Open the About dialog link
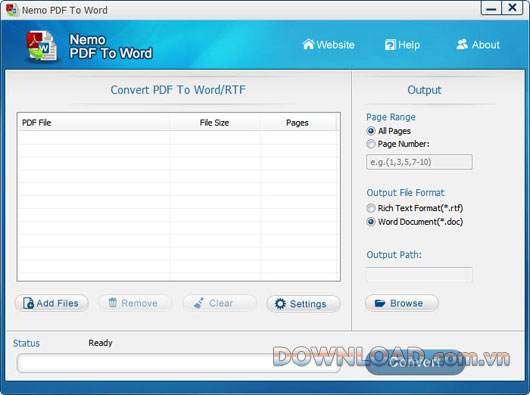Viewport: 530px width, 395px height. click(x=478, y=45)
